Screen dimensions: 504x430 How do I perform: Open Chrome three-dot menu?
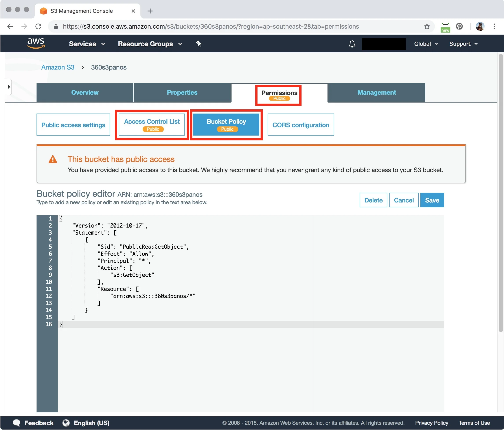coord(494,26)
